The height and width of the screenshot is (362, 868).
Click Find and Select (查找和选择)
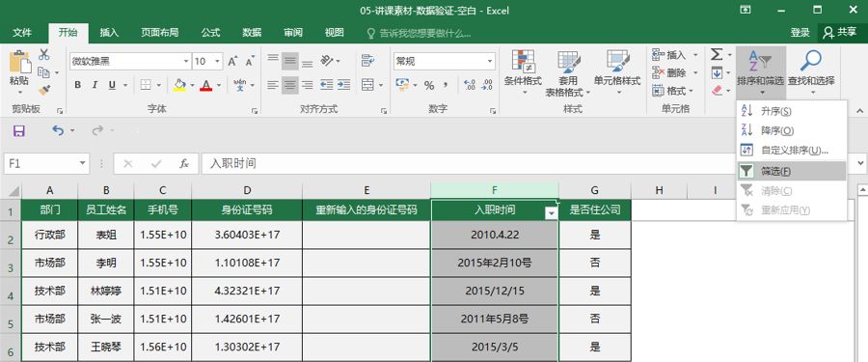tap(811, 72)
